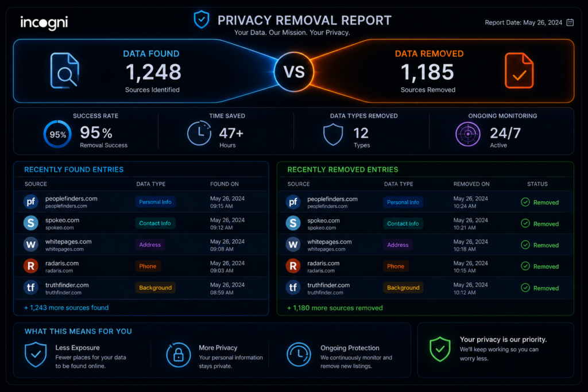Click the 09:15 AM found time for peoplefinders
588x392 pixels.
click(221, 206)
